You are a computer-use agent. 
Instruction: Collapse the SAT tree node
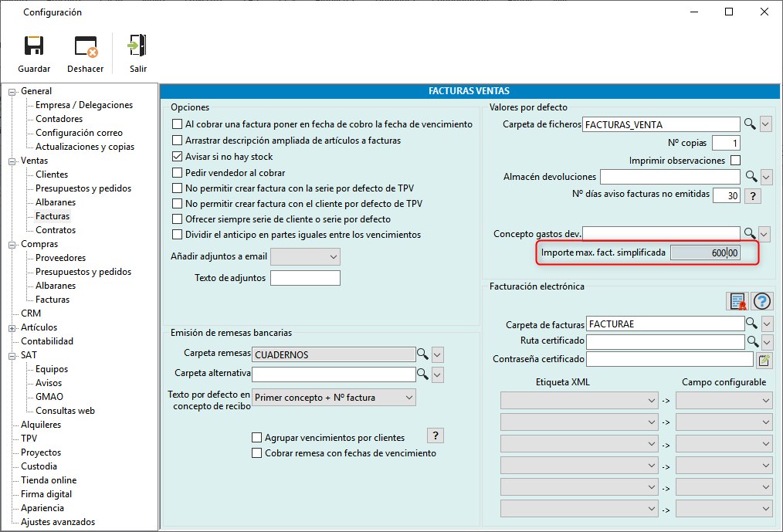tap(12, 356)
